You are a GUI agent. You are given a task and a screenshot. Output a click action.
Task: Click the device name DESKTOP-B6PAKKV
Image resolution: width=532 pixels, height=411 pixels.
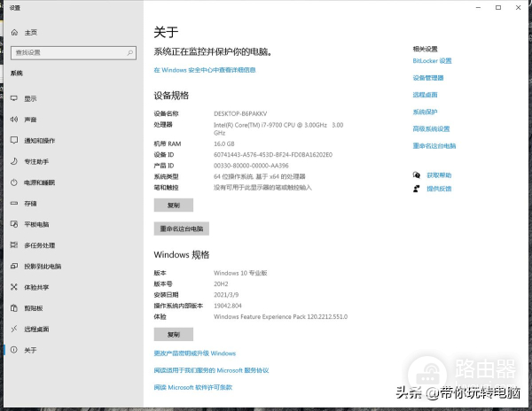click(240, 113)
